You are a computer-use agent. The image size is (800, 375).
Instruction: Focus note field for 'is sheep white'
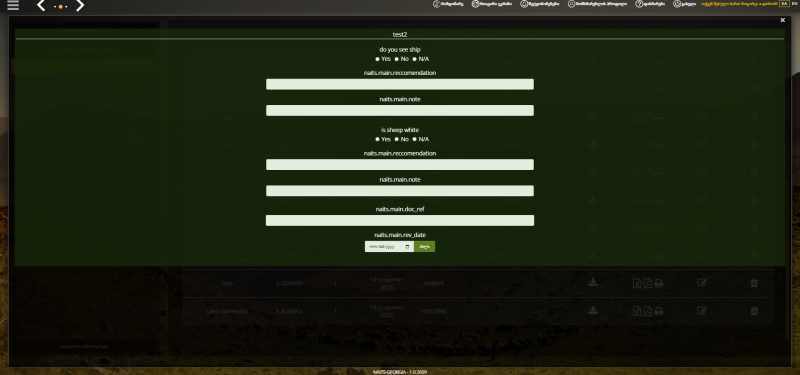(x=400, y=191)
